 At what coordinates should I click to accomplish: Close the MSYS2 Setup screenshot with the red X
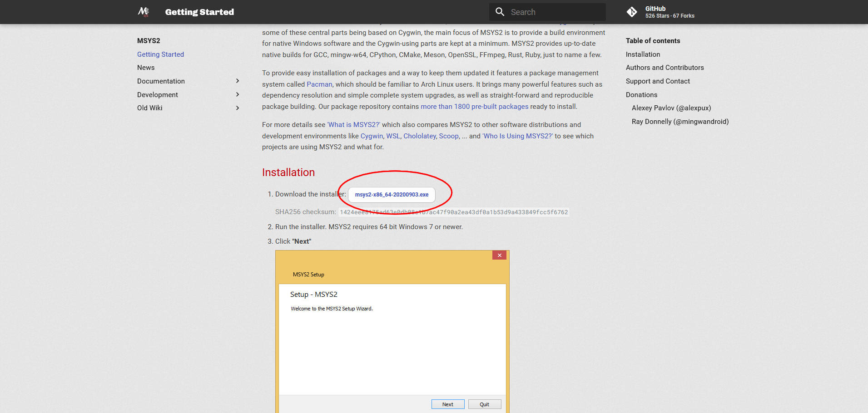pos(499,255)
